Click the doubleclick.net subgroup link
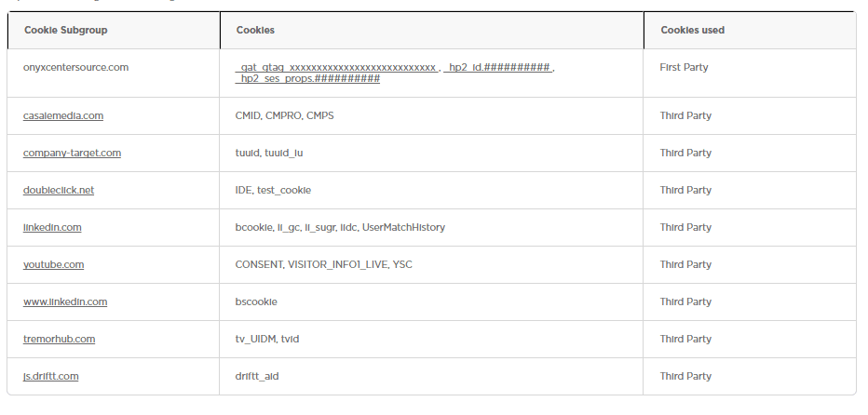 click(59, 191)
